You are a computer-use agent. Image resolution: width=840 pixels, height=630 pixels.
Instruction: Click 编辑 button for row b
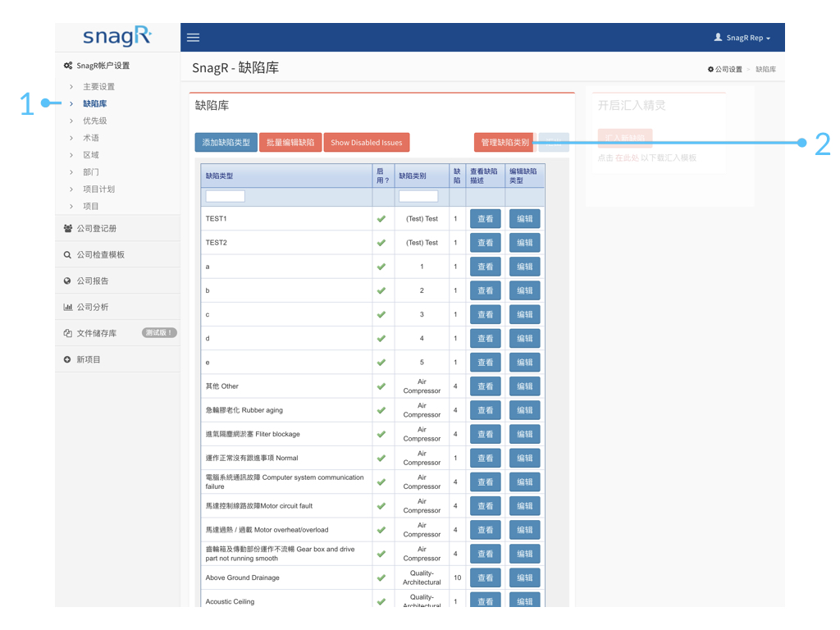[x=524, y=290]
